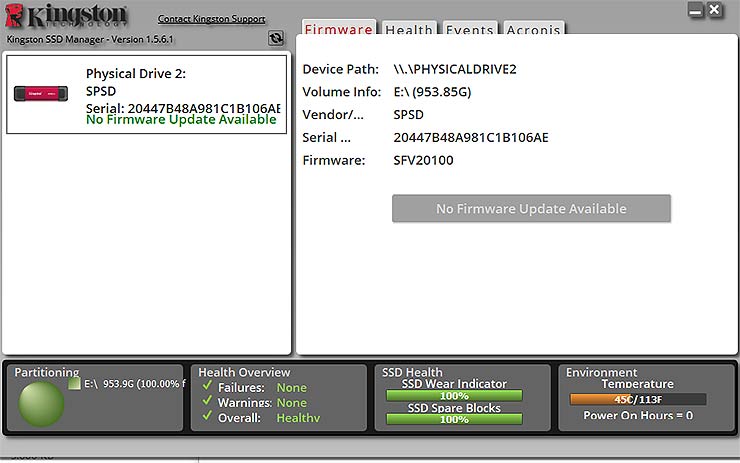Click the Warnings: None status
The image size is (740, 463).
point(262,403)
